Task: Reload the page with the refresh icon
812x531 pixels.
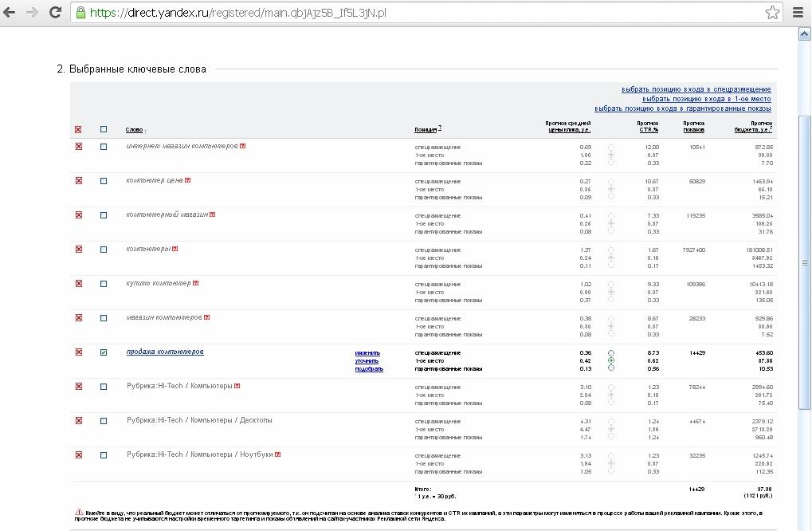Action: 56,13
